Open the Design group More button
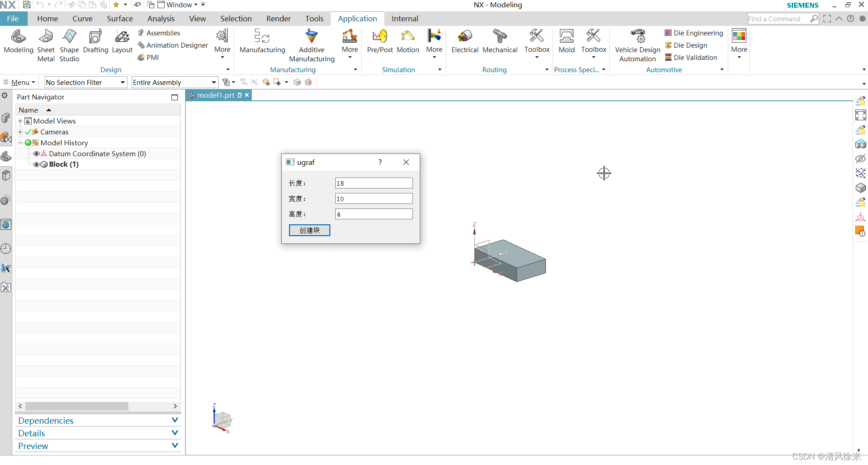The height and width of the screenshot is (465, 868). coord(222,43)
